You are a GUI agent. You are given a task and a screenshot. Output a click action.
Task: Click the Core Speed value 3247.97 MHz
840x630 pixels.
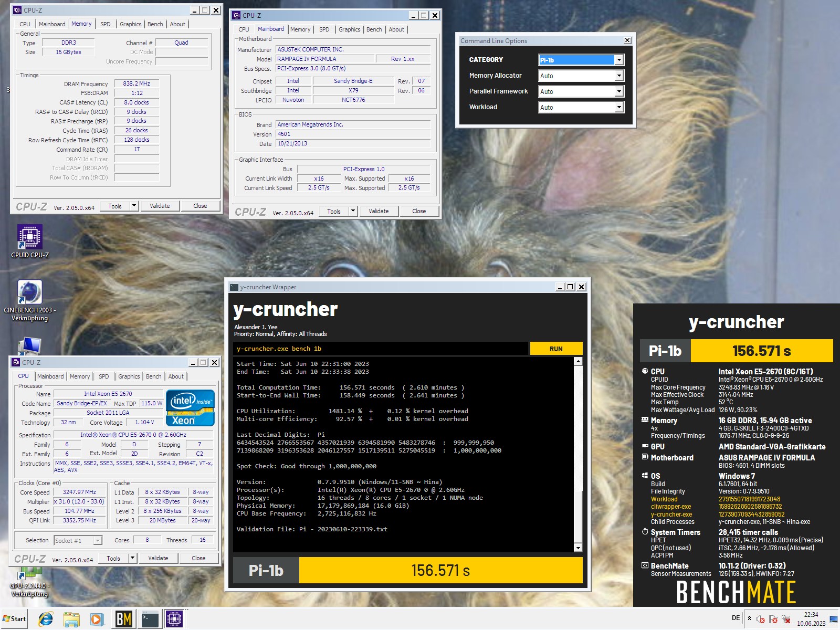point(79,492)
